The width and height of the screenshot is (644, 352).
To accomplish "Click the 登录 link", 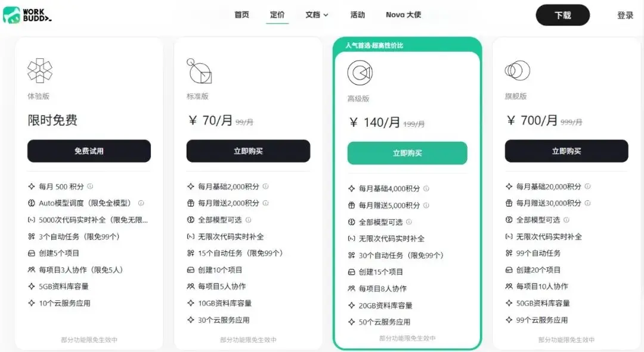I will click(x=625, y=15).
